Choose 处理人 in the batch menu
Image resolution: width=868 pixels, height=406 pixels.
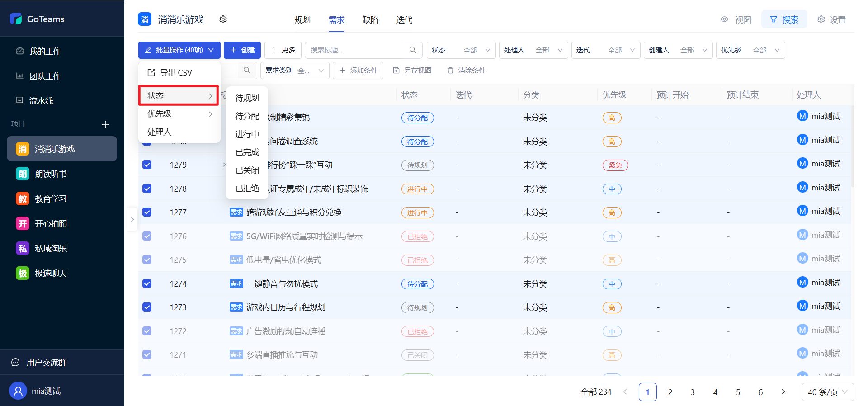[x=179, y=132]
